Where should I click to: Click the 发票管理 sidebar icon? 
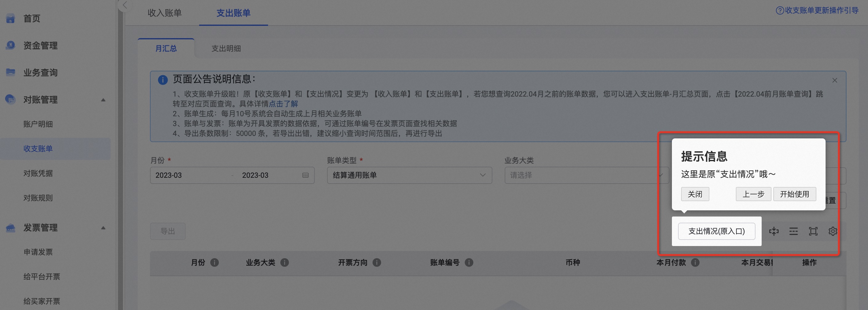point(10,228)
